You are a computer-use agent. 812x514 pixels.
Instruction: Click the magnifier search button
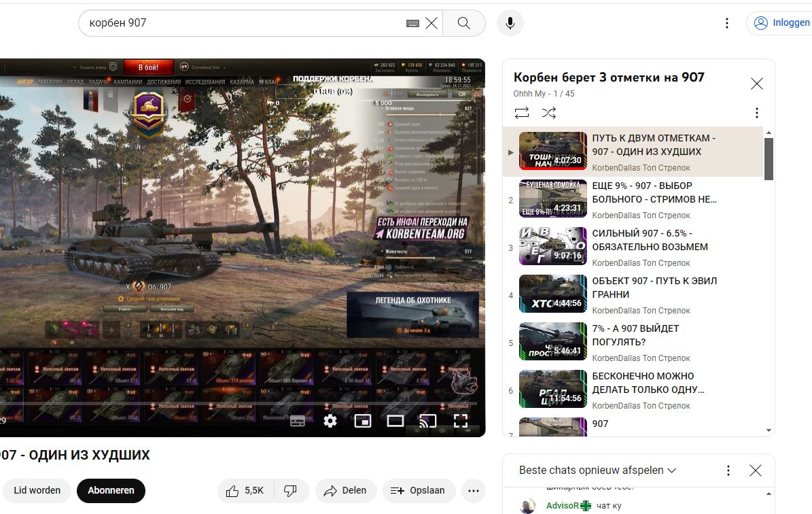(464, 23)
